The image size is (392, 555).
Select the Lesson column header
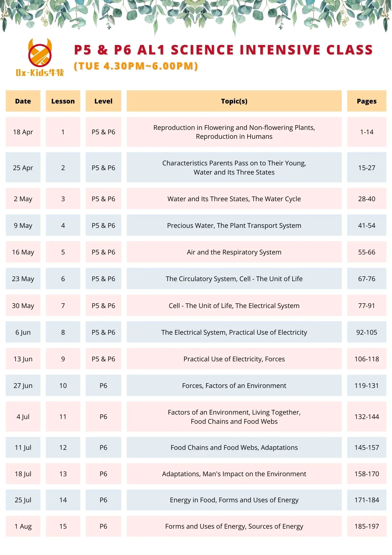pyautogui.click(x=63, y=101)
